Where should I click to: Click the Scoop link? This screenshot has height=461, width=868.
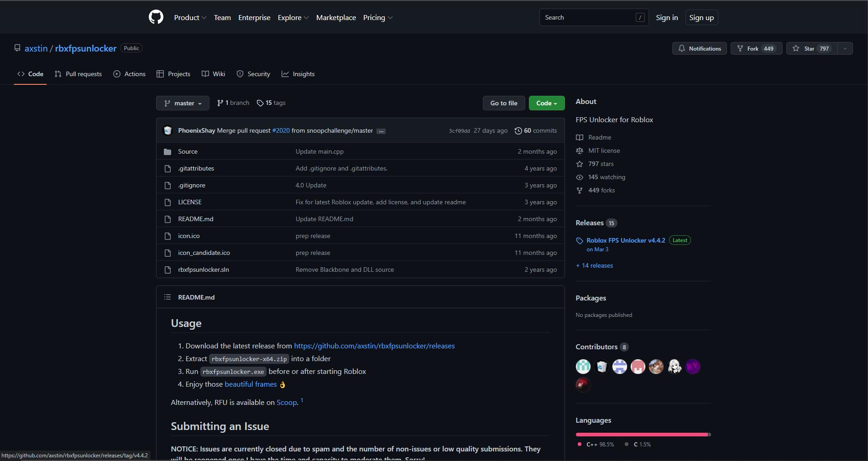pyautogui.click(x=287, y=403)
